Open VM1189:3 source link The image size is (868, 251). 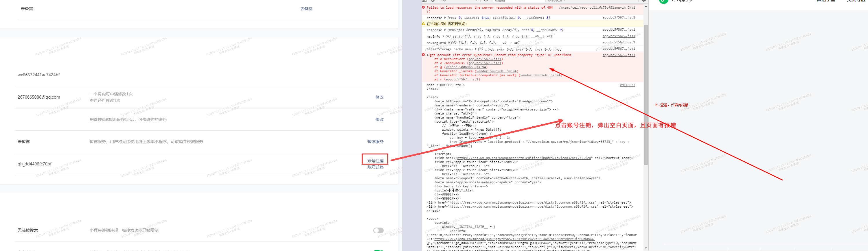point(627,85)
